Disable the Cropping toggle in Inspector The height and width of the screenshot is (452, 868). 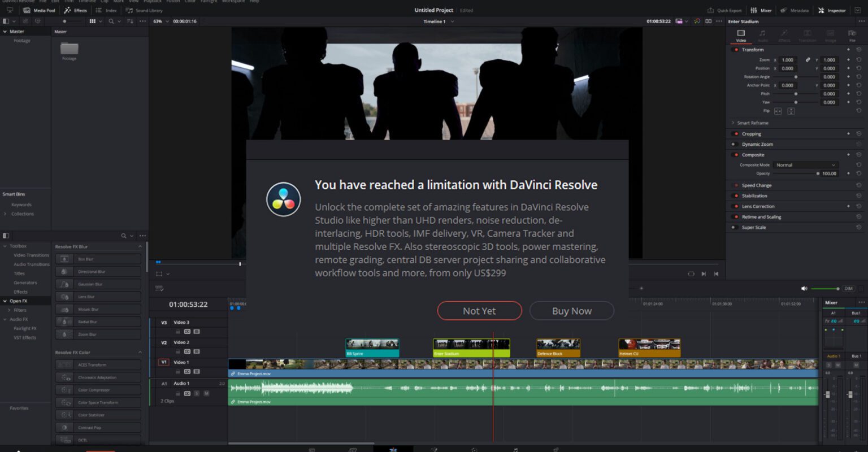click(735, 134)
